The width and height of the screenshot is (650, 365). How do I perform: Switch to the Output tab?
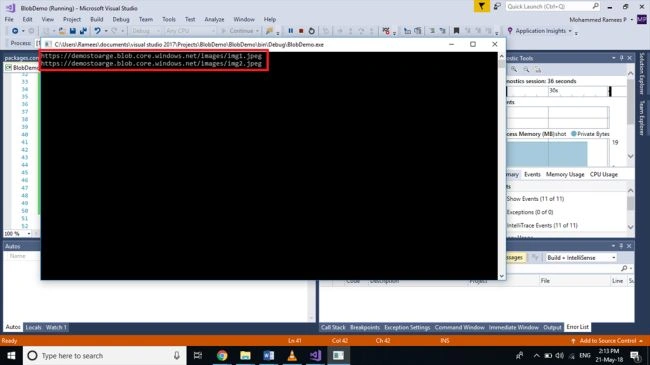[552, 327]
